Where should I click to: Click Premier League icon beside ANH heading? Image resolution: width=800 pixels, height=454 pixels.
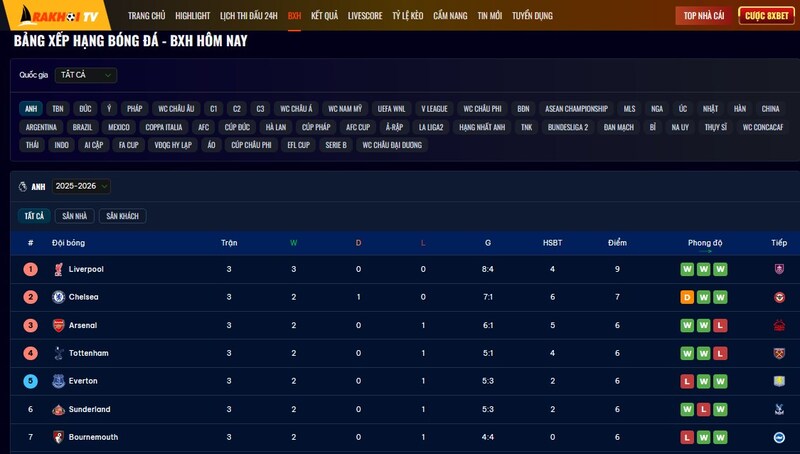[22, 187]
